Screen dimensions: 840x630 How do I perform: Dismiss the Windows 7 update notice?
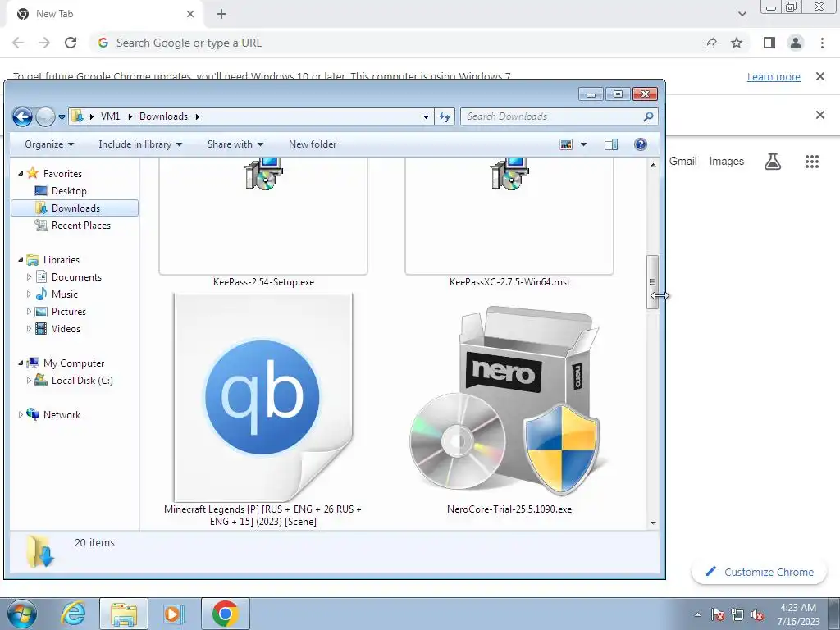(x=819, y=76)
